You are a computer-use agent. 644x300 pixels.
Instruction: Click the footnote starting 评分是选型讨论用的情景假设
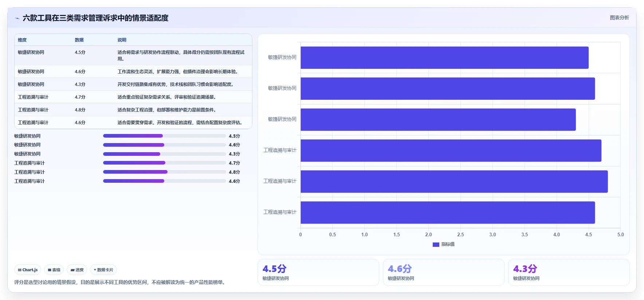tap(121, 282)
